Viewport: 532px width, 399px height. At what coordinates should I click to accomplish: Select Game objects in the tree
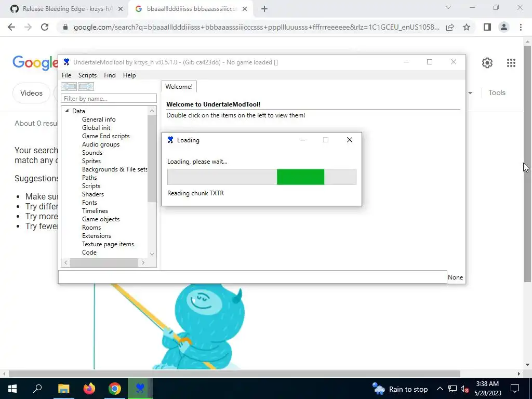(101, 219)
